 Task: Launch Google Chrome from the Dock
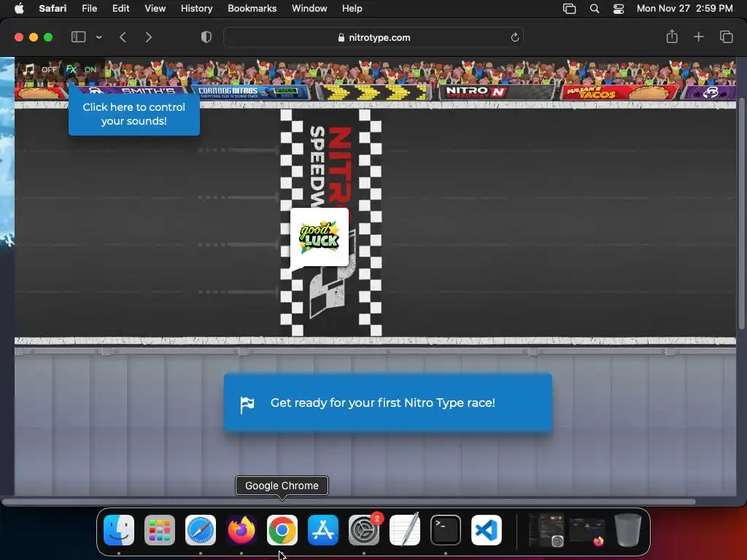click(x=282, y=530)
